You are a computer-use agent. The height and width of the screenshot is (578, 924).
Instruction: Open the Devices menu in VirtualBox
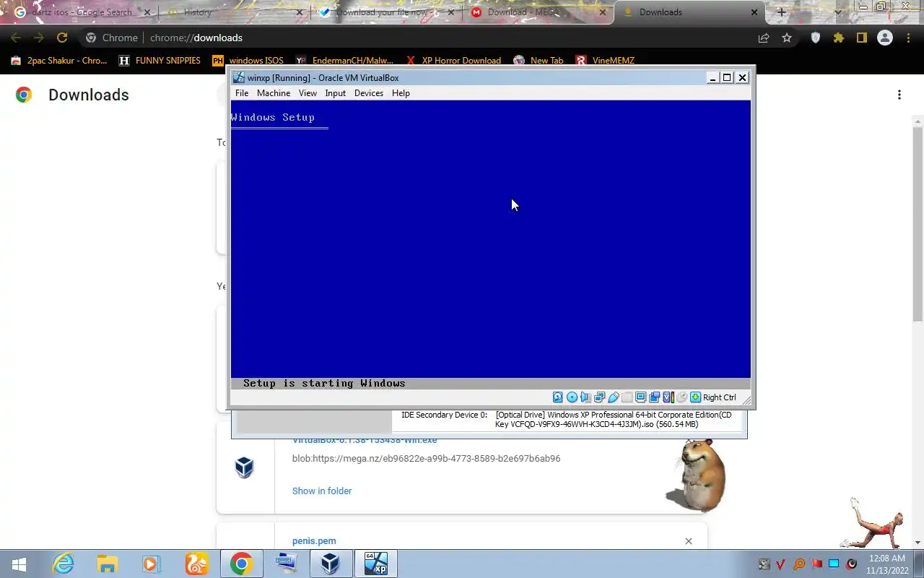click(368, 93)
